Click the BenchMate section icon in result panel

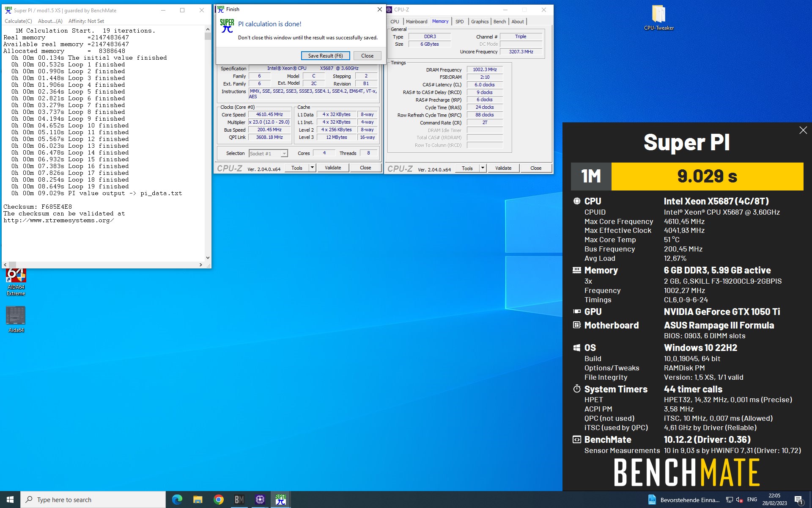(x=577, y=439)
